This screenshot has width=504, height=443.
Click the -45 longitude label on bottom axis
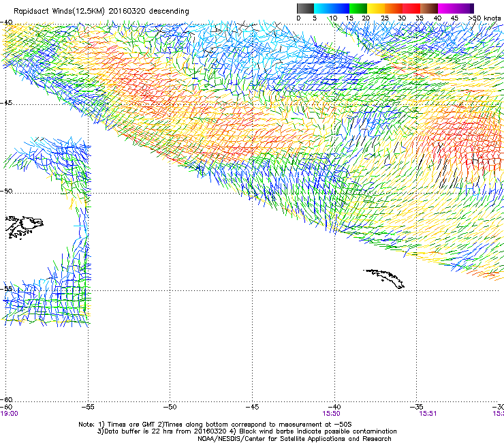252,407
